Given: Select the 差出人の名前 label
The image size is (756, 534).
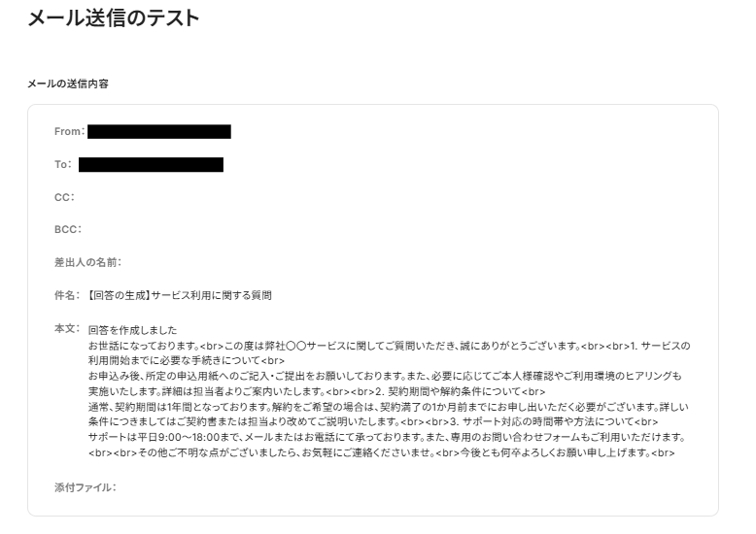Looking at the screenshot, I should coord(87,262).
